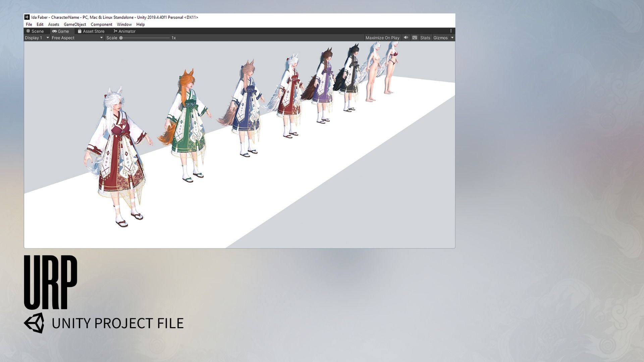Toggle the mute audio speaker icon

pos(406,38)
